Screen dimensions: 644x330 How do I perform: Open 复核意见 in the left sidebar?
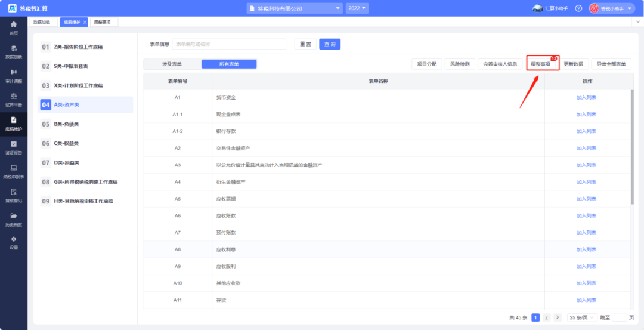[14, 196]
